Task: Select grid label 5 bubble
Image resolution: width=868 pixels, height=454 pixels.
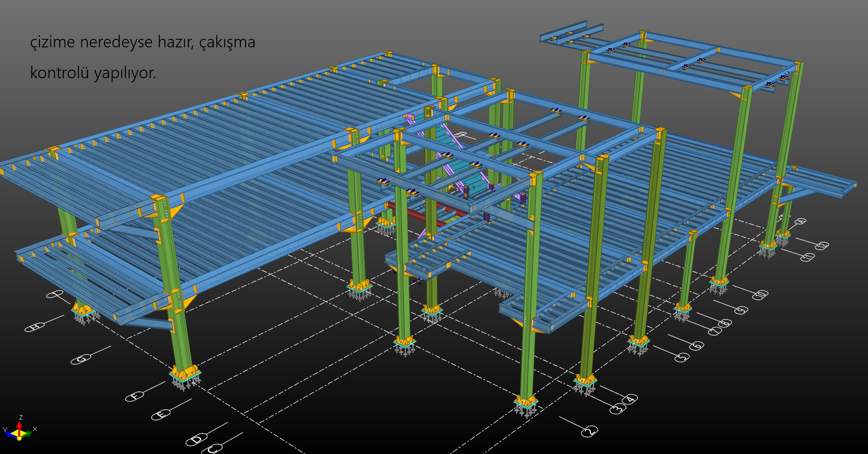Action: (682, 357)
